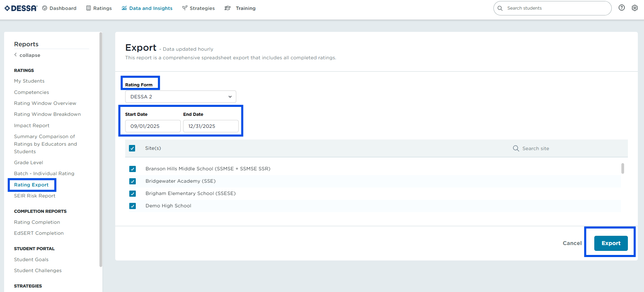Collapse the Reports sidebar

pos(27,55)
